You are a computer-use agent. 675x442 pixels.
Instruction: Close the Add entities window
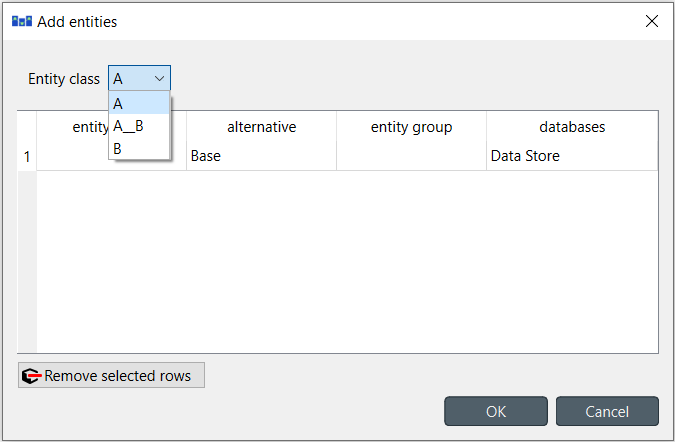coord(652,21)
